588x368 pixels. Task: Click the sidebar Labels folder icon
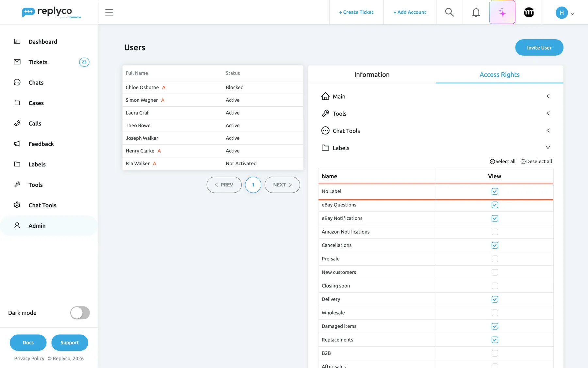pyautogui.click(x=17, y=164)
